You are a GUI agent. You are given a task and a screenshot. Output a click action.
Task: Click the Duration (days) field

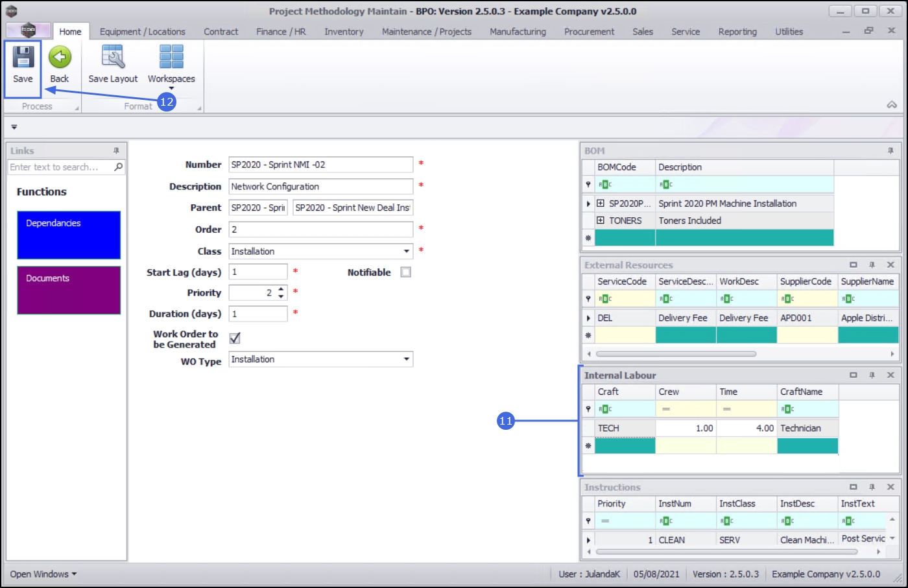point(258,314)
